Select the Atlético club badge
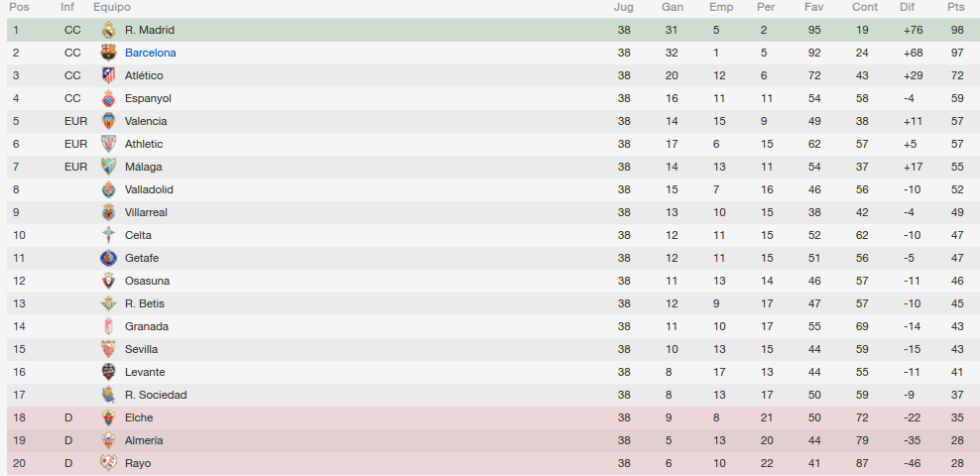This screenshot has width=980, height=476. (109, 75)
